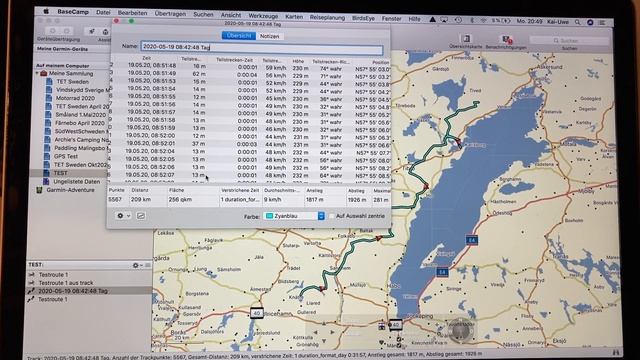Click the cyan color swatch next to Zyanblau

(x=269, y=216)
